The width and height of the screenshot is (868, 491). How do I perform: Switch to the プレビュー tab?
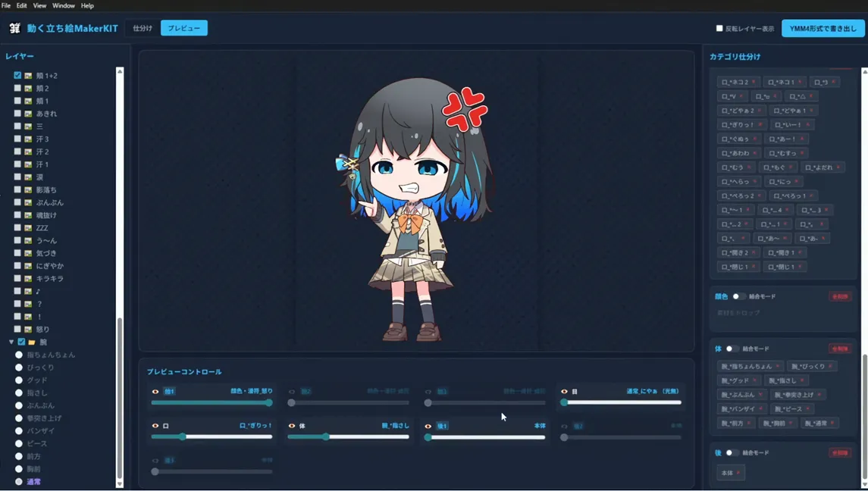(184, 28)
